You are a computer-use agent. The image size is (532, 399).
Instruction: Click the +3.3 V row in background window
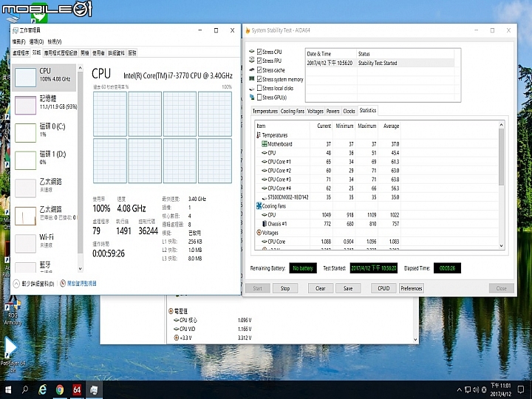click(213, 338)
